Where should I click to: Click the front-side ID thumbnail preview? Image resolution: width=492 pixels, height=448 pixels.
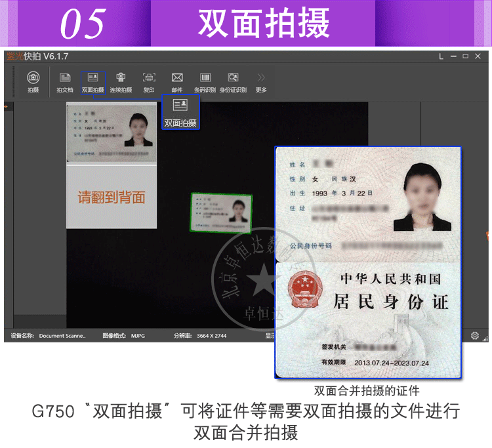point(112,133)
